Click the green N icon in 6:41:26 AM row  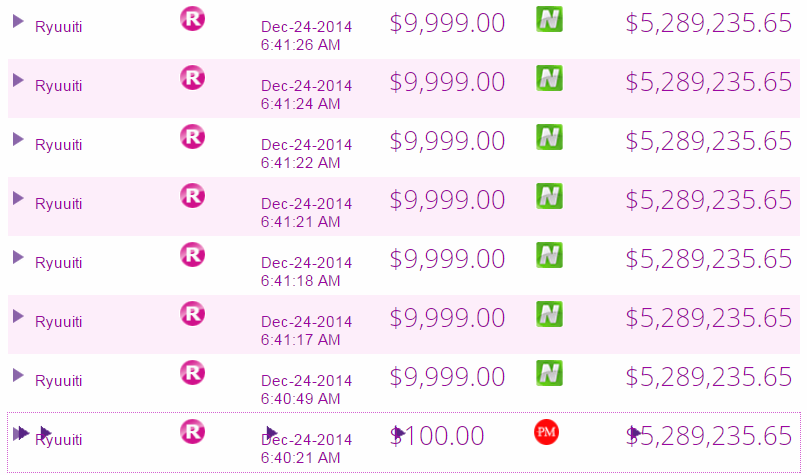pyautogui.click(x=549, y=19)
